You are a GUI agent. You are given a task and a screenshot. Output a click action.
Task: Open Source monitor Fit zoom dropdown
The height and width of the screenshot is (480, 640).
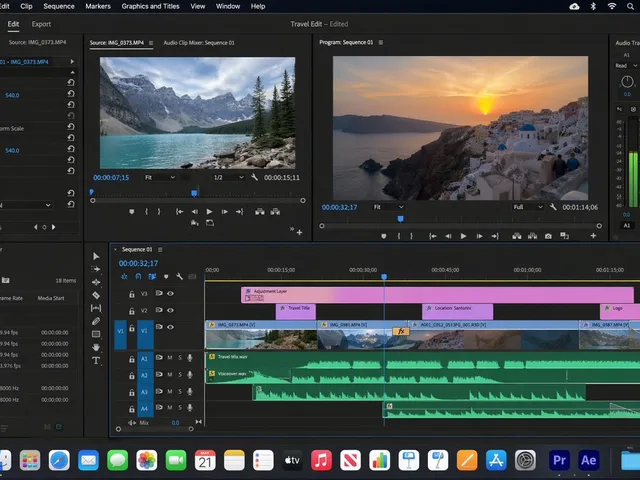click(x=160, y=178)
